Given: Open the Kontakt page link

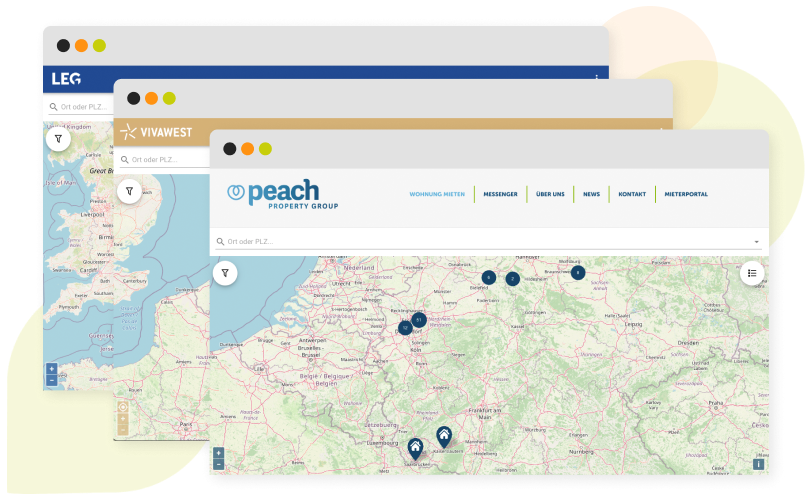Looking at the screenshot, I should (632, 194).
